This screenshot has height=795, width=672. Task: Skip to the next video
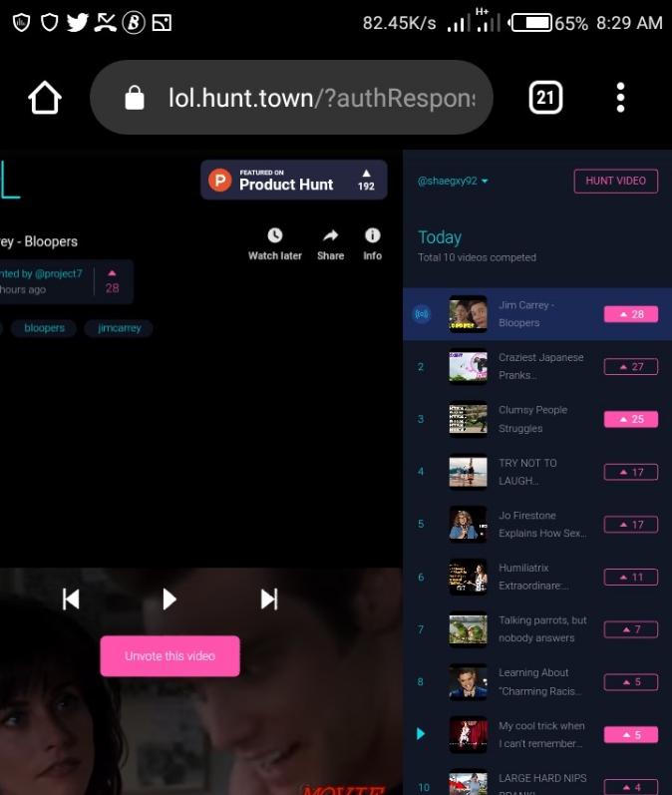click(269, 599)
